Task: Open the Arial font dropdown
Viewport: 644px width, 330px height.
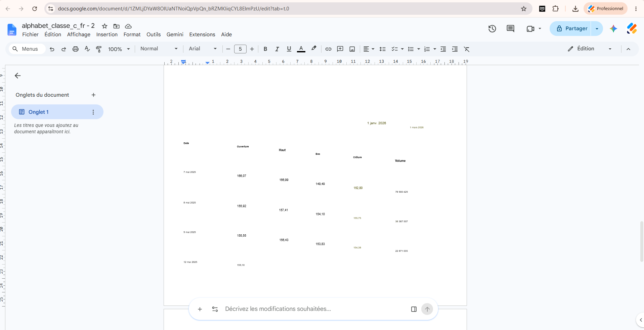Action: 203,49
